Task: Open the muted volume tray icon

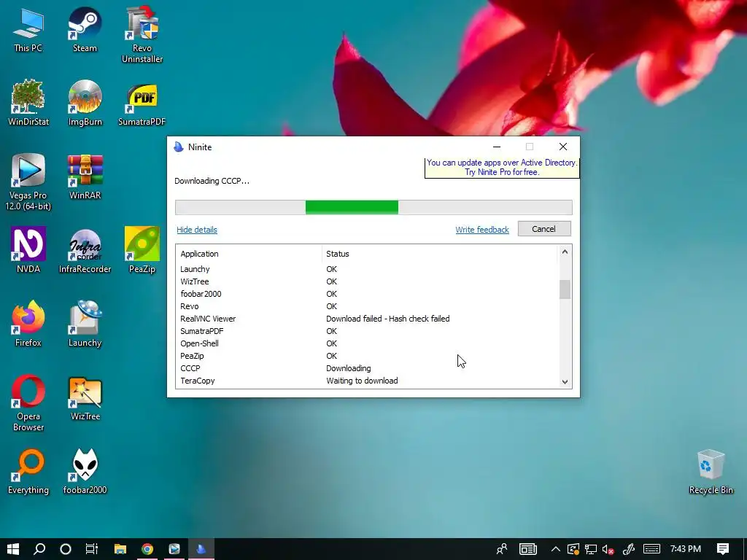Action: pos(608,549)
